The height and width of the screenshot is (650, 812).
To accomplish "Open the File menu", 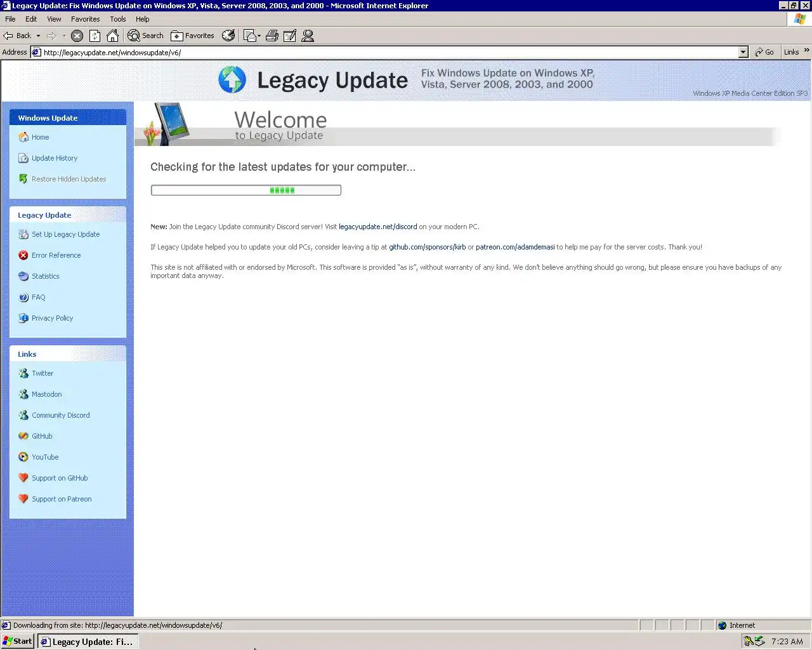I will point(10,19).
